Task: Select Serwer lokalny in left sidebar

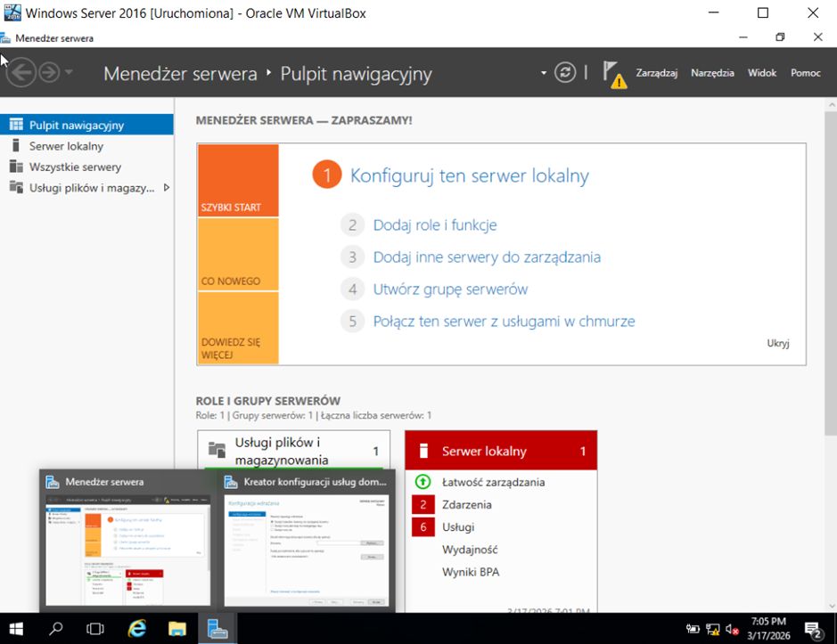Action: (x=66, y=146)
